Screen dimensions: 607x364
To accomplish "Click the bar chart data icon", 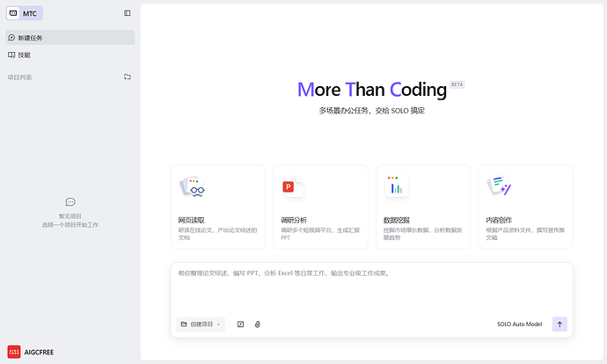I will (396, 186).
